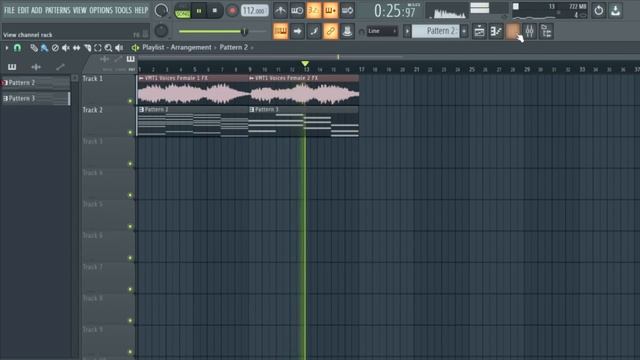Open the Mixer view
The image size is (640, 360).
[x=529, y=31]
